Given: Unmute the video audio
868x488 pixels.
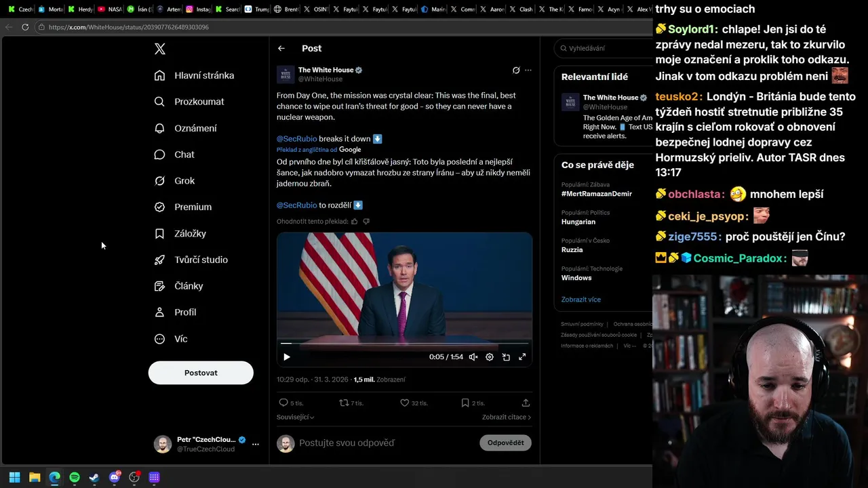Looking at the screenshot, I should (473, 357).
